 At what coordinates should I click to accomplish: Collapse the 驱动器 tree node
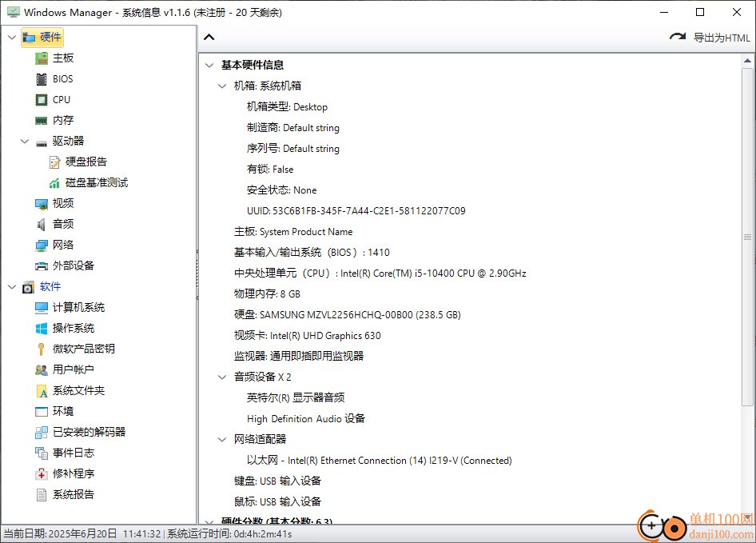tap(25, 141)
